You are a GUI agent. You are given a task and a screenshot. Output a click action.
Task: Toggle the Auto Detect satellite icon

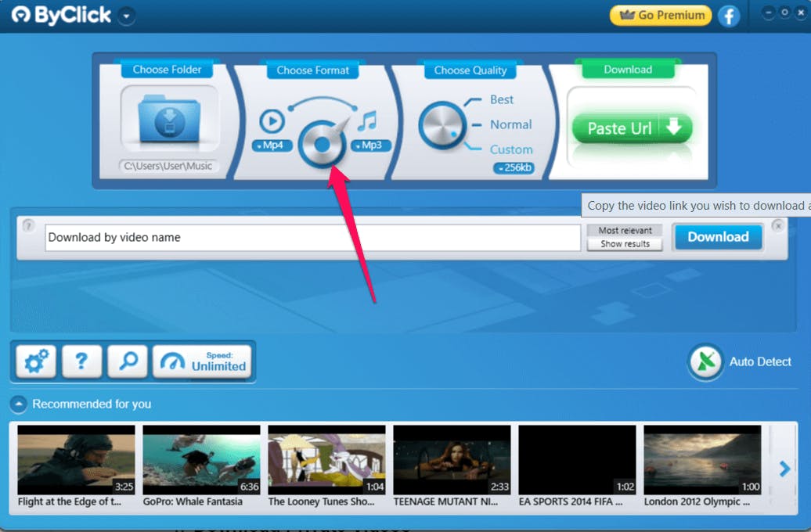(705, 362)
